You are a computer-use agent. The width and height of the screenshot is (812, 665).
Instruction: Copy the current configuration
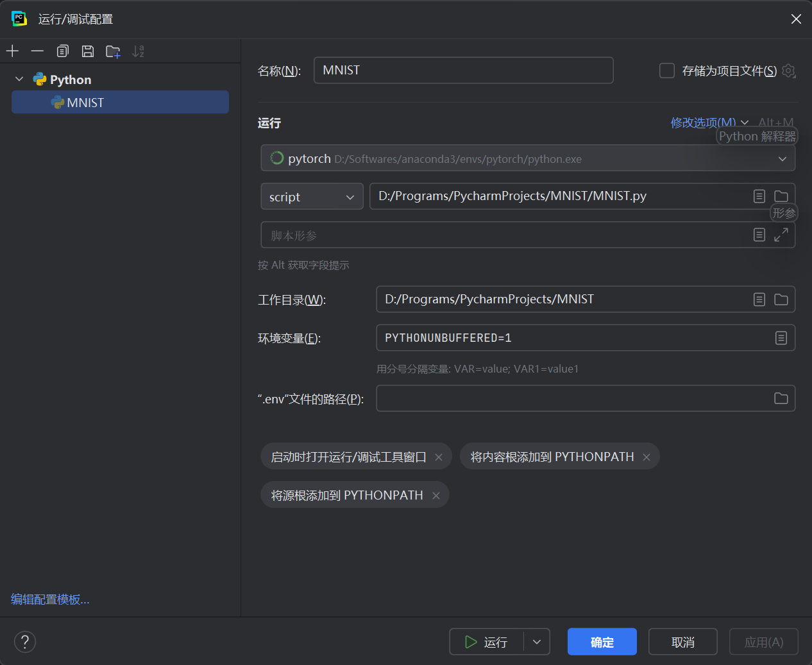62,51
